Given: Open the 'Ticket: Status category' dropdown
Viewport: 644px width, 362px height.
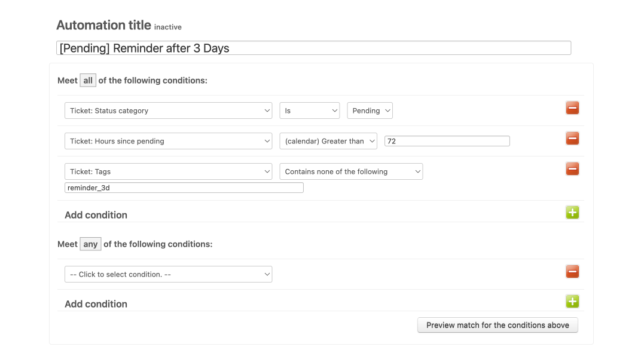Looking at the screenshot, I should tap(168, 111).
